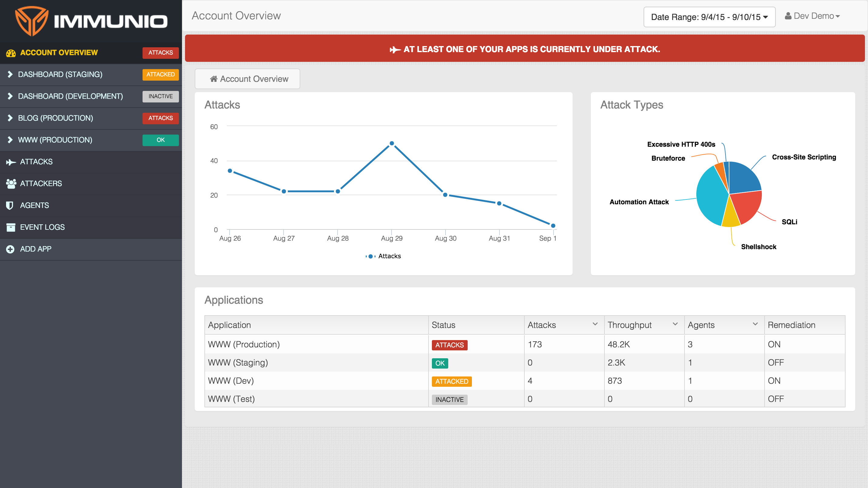Screen dimensions: 868x488
Task: Click the under-attack red alert banner
Action: 525,49
